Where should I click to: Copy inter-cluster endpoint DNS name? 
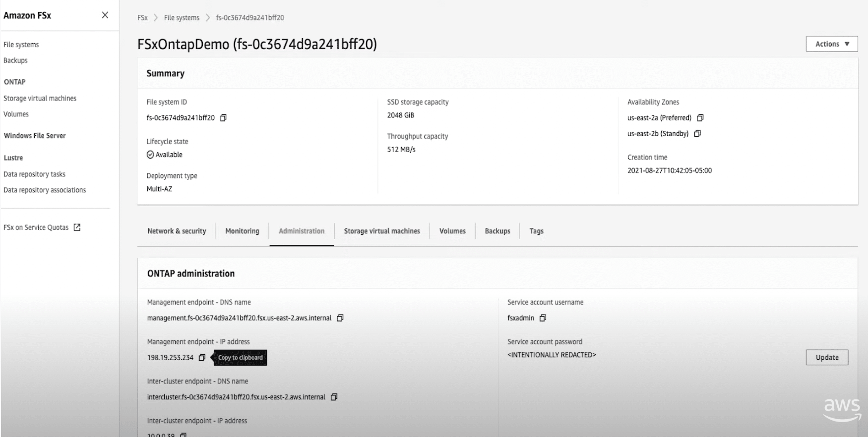[x=334, y=397]
